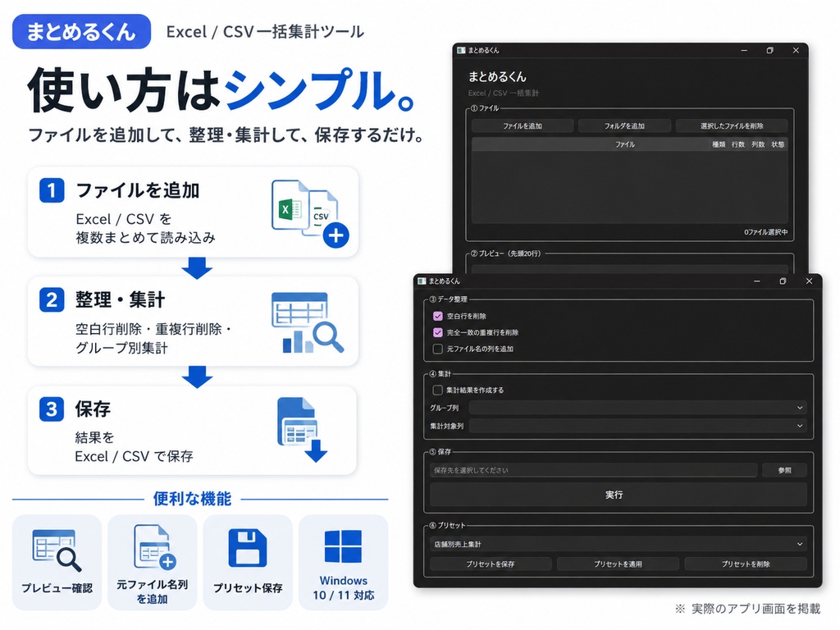Click the Windows 10 / 11 対応 label

click(x=344, y=587)
